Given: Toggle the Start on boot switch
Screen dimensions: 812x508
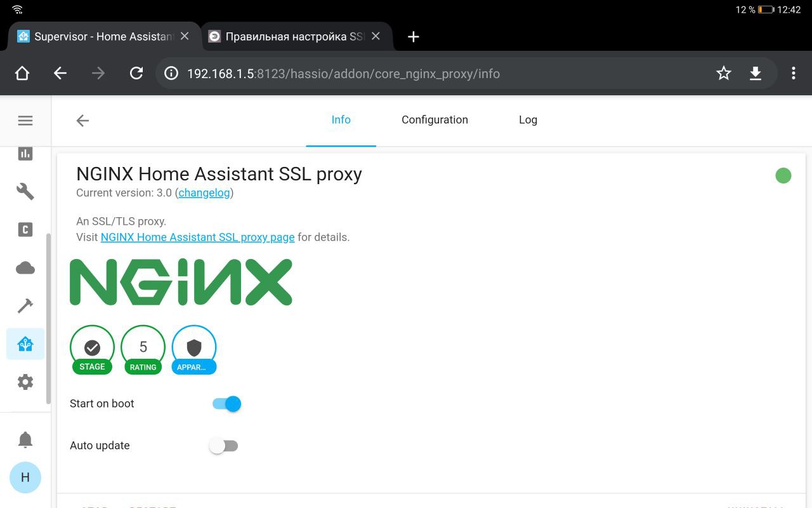Looking at the screenshot, I should coord(226,404).
